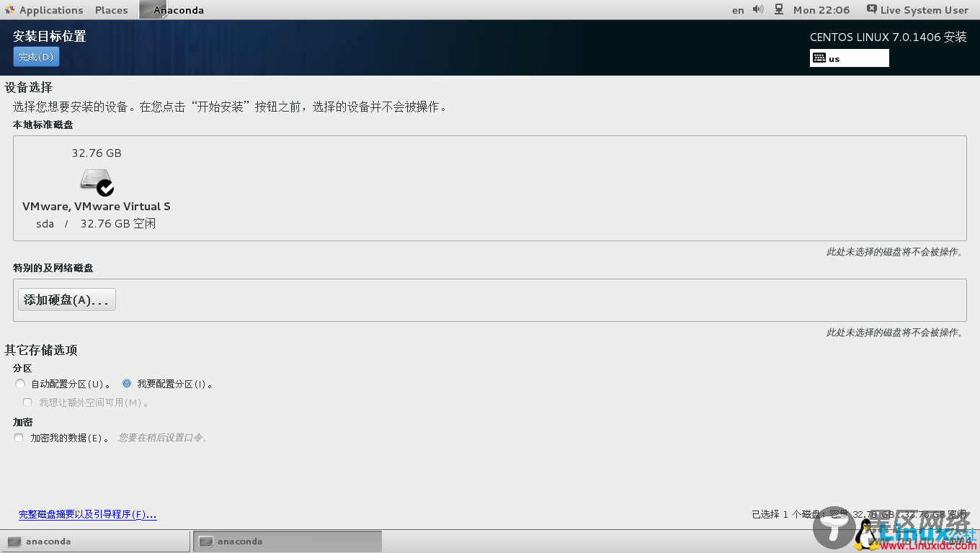Open 完整磁盘摘要以及引导程序(F) link
The height and width of the screenshot is (553, 980).
point(87,514)
